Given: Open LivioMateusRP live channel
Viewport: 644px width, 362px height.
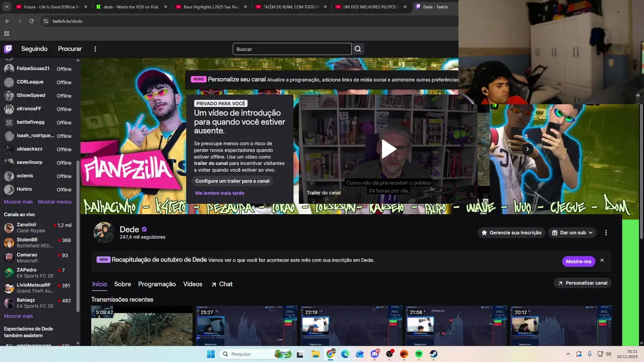Looking at the screenshot, I should [38, 288].
